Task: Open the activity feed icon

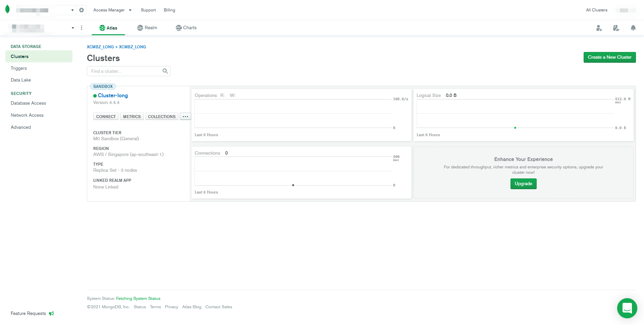Action: tap(616, 28)
